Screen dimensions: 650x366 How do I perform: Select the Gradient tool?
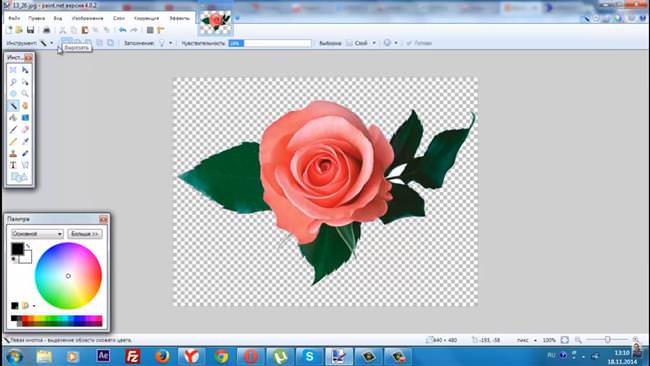tap(25, 118)
